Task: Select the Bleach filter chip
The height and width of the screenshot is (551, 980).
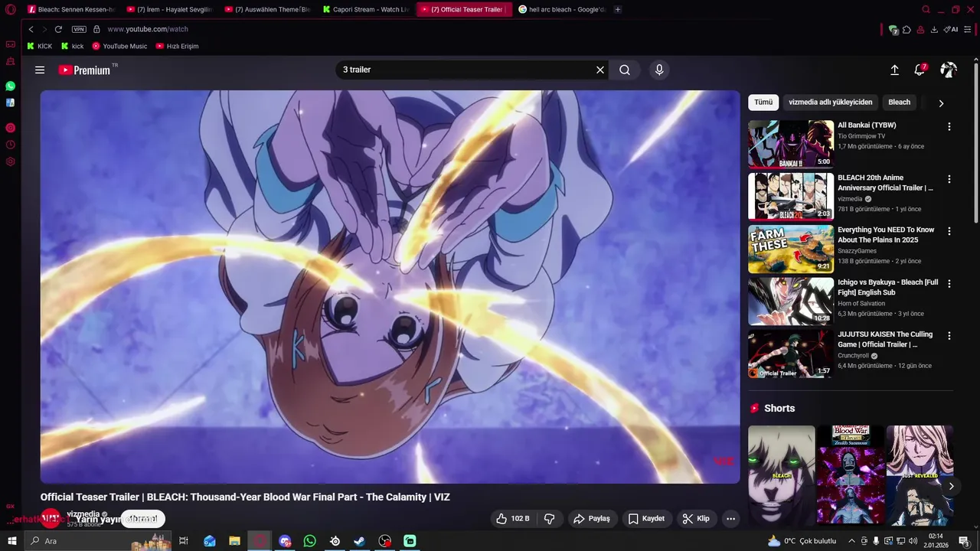Action: [x=900, y=102]
